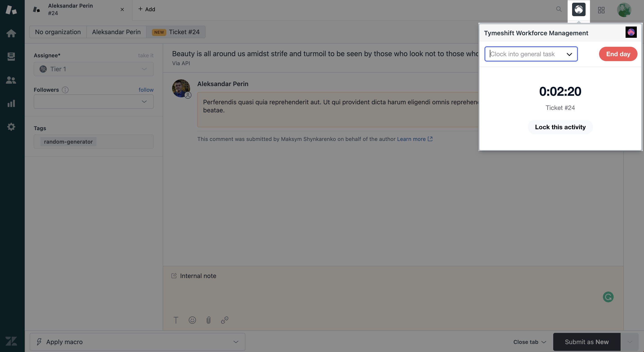The image size is (644, 352).
Task: Click the Lock this activity button
Action: coord(560,127)
